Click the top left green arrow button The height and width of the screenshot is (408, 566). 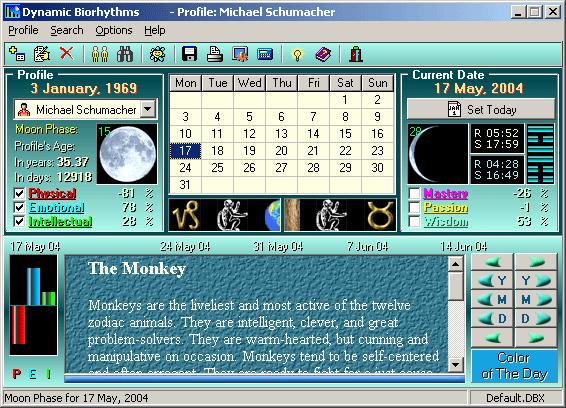tap(492, 261)
